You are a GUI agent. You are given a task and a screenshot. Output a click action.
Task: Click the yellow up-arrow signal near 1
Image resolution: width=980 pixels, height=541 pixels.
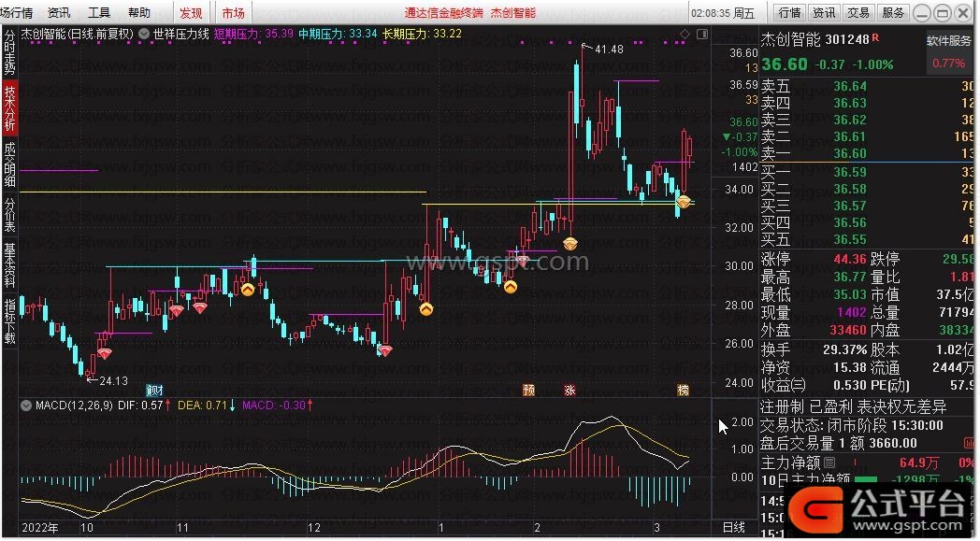pyautogui.click(x=426, y=308)
